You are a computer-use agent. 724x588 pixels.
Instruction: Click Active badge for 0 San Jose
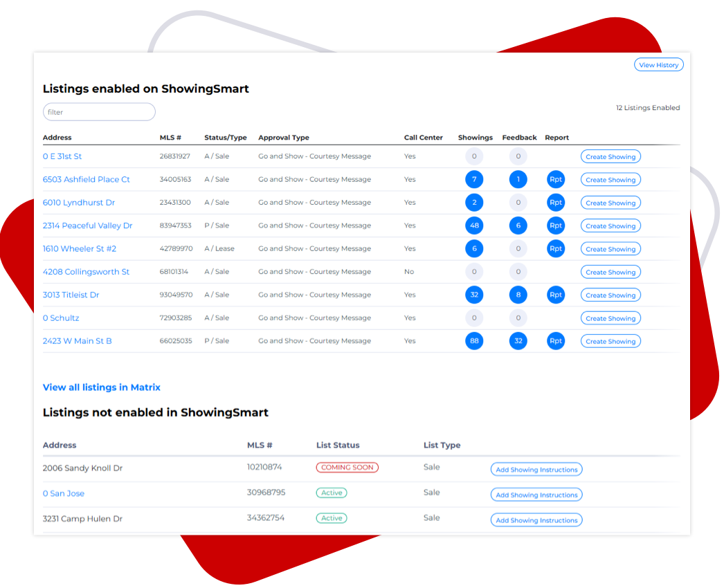tap(332, 493)
